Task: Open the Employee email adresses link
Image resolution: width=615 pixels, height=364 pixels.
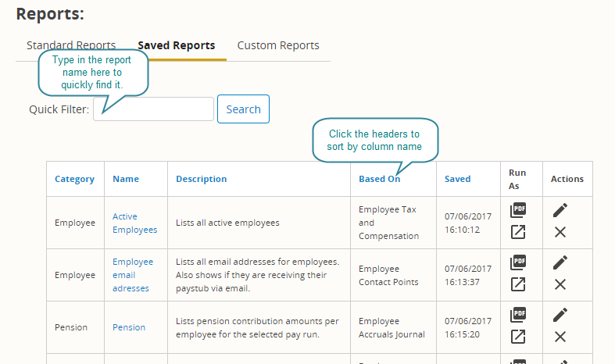Action: [x=133, y=275]
